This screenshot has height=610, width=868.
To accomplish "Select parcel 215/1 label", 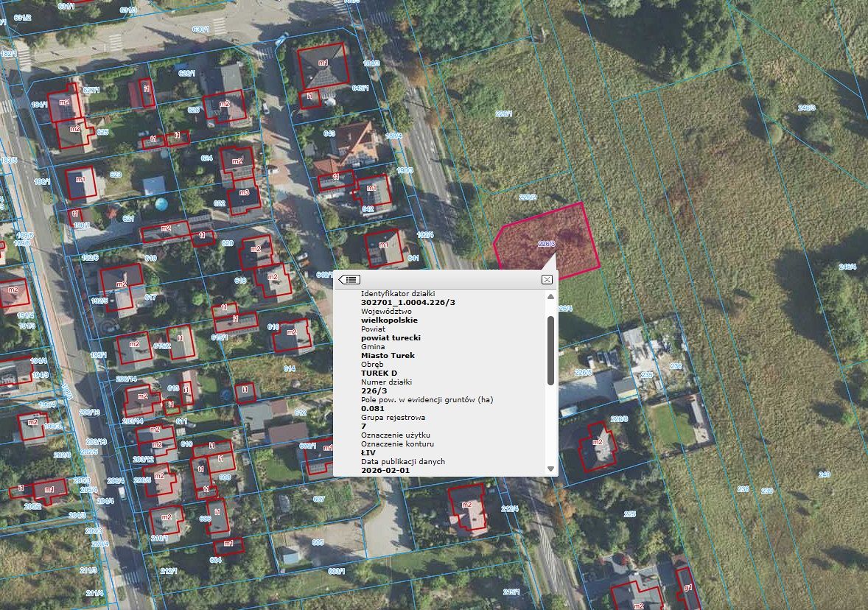I will 511,592.
